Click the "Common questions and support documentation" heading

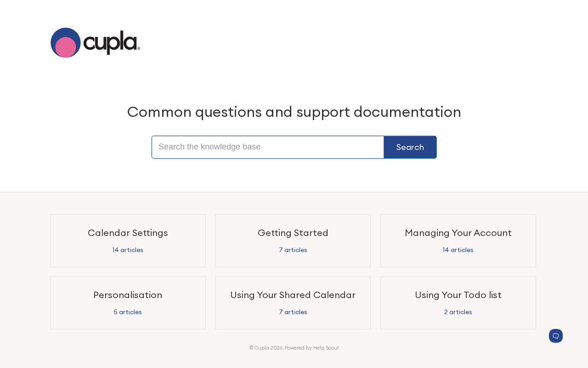tap(294, 112)
